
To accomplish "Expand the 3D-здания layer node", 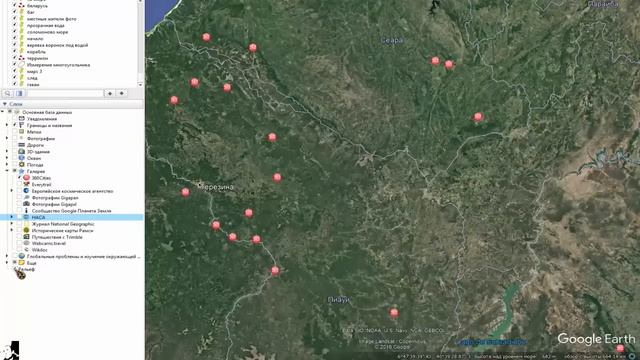I will point(7,151).
